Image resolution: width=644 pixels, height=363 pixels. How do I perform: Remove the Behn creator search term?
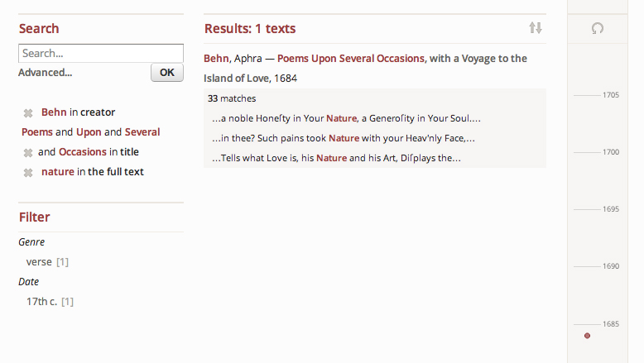tap(27, 112)
